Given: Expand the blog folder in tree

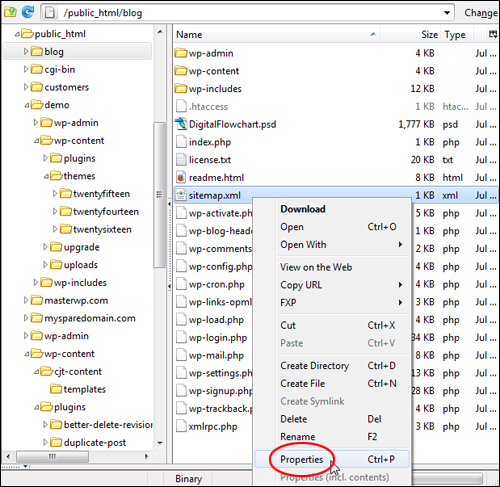Looking at the screenshot, I should click(26, 51).
